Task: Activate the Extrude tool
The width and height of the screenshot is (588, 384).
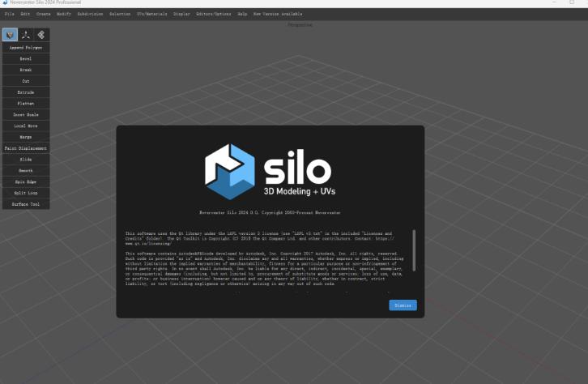Action: [x=26, y=92]
